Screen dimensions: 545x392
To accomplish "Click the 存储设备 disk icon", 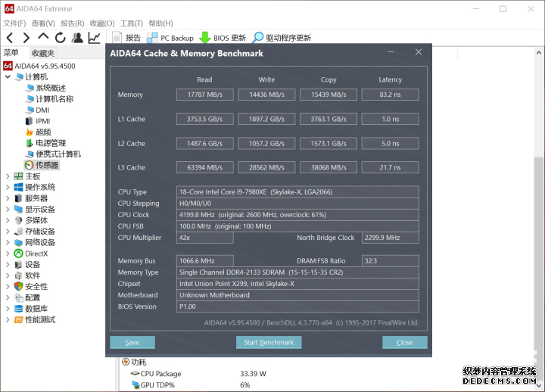I will [18, 232].
